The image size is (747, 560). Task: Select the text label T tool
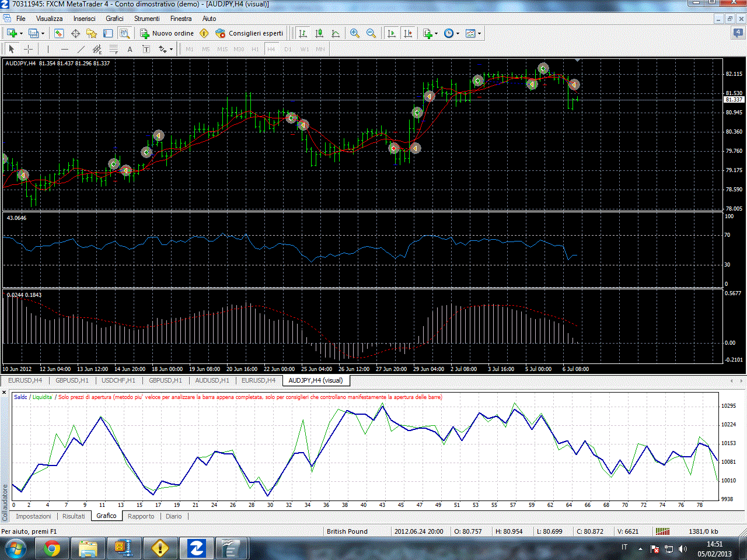tap(146, 49)
